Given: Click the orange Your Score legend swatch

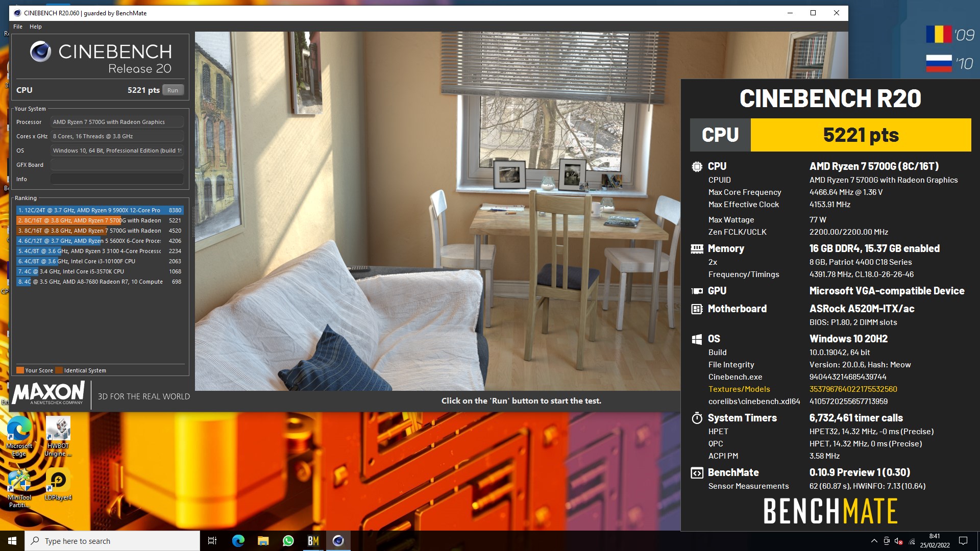Looking at the screenshot, I should pyautogui.click(x=20, y=370).
